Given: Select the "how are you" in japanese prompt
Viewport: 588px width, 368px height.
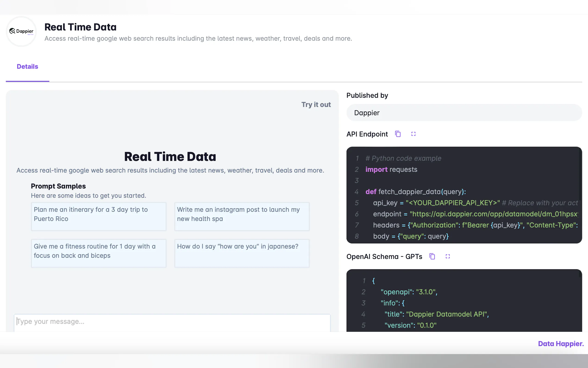Looking at the screenshot, I should pos(242,253).
